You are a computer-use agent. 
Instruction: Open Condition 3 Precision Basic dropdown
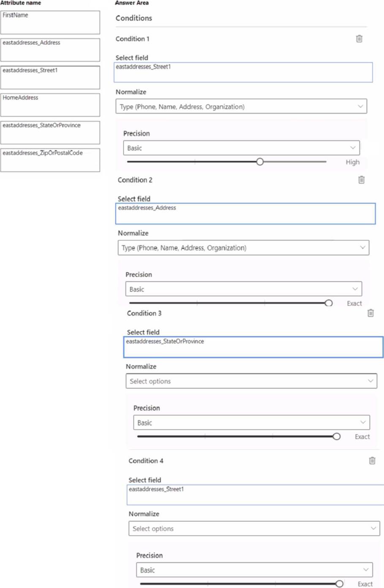click(251, 423)
